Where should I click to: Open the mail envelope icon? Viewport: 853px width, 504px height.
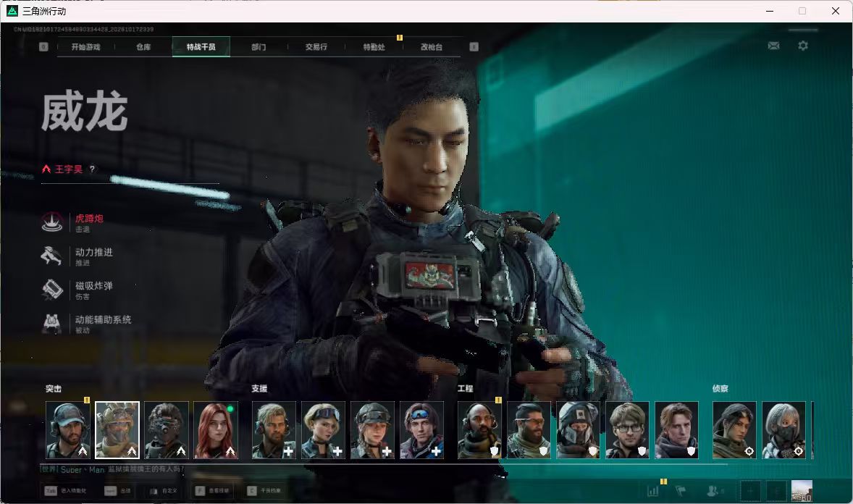coord(773,46)
